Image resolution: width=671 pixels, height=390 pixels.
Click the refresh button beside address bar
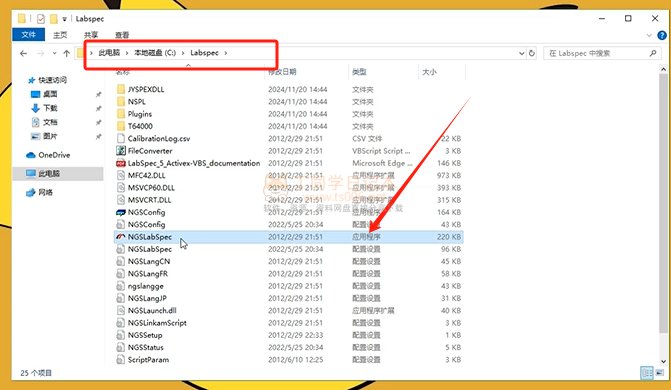(x=531, y=53)
